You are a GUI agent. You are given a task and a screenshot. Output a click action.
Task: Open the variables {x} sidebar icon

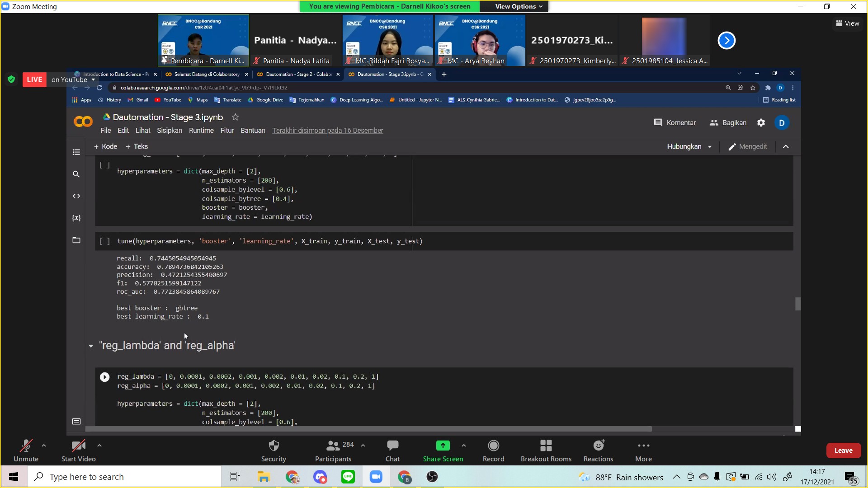tap(76, 218)
